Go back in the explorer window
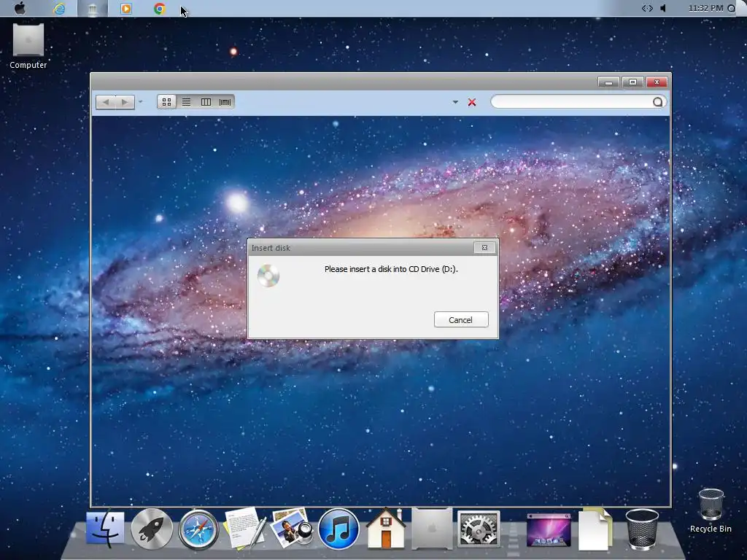Viewport: 747px width, 560px height. point(106,102)
